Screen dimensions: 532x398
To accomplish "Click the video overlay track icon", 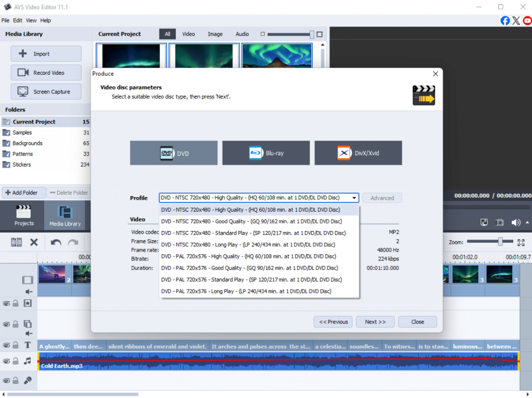I will coord(28,324).
